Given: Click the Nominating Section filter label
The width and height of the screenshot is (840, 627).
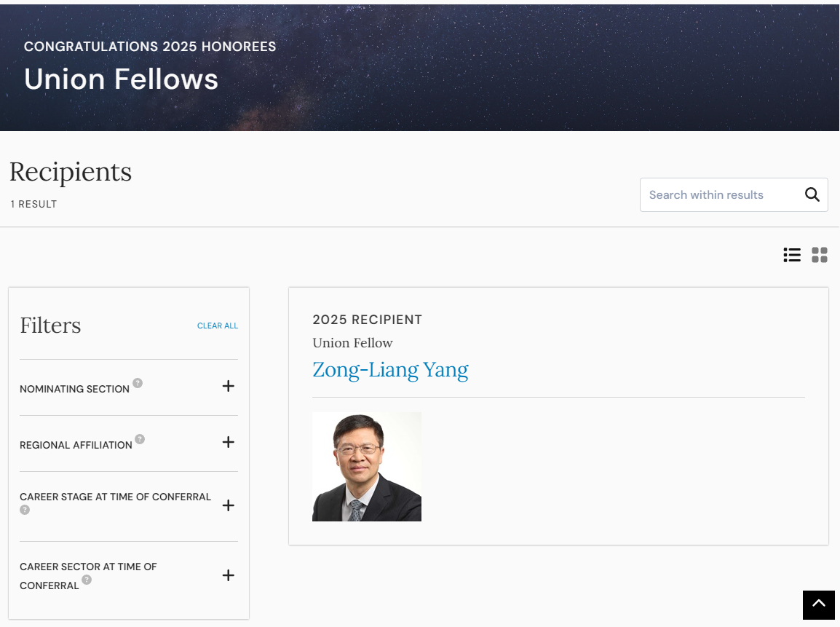Looking at the screenshot, I should pyautogui.click(x=74, y=389).
